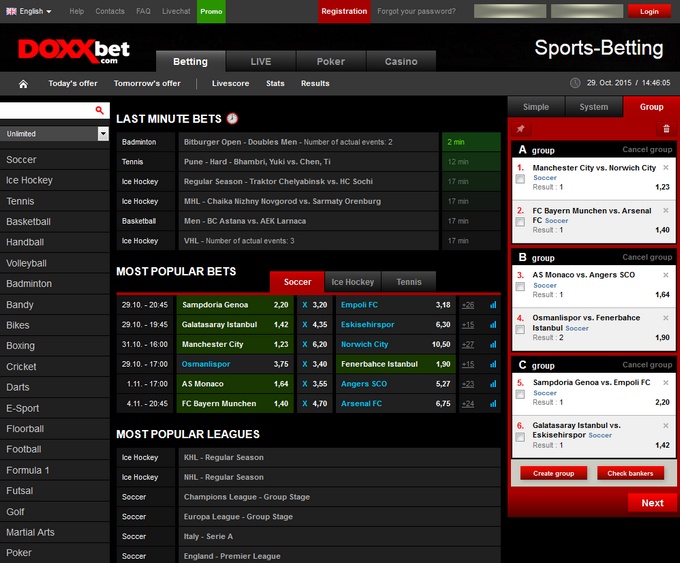This screenshot has width=680, height=563.
Task: Tick checkbox for FC Bayern Munchen vs. Arsenal
Action: (520, 222)
